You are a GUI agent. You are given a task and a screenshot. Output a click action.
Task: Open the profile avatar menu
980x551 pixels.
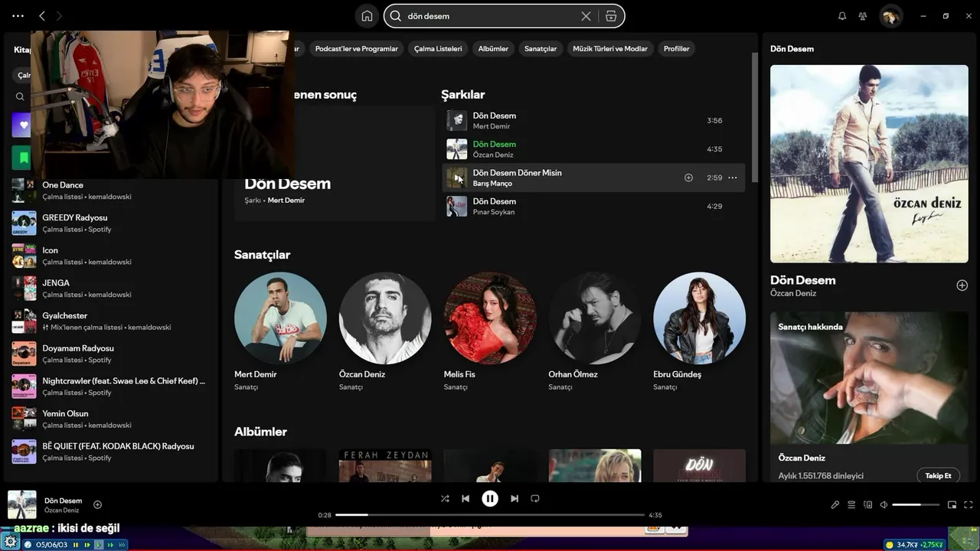(x=890, y=16)
